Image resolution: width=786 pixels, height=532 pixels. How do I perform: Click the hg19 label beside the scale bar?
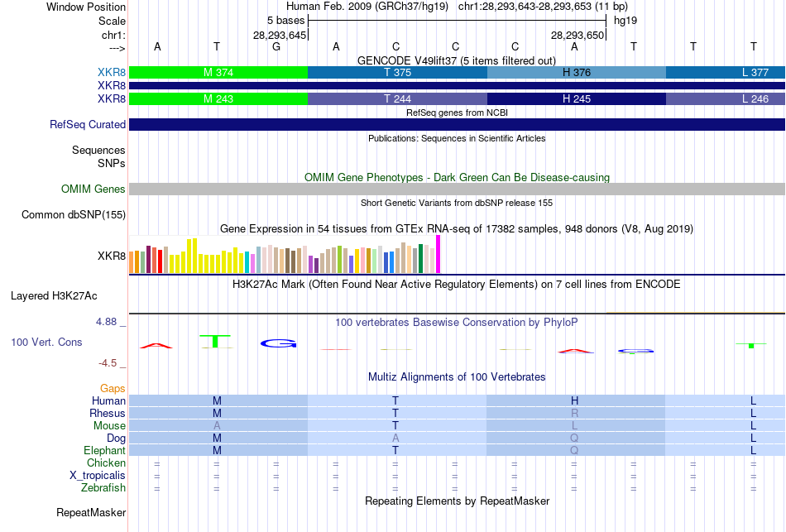pos(625,21)
